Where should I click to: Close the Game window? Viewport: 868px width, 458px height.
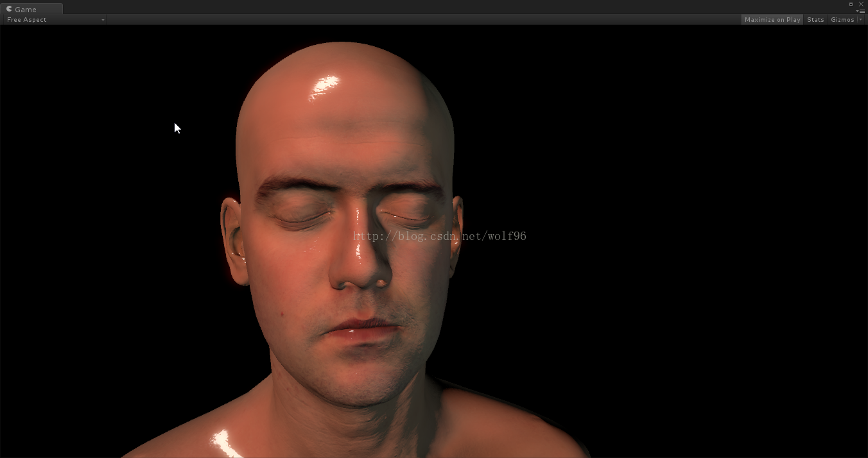[x=862, y=4]
